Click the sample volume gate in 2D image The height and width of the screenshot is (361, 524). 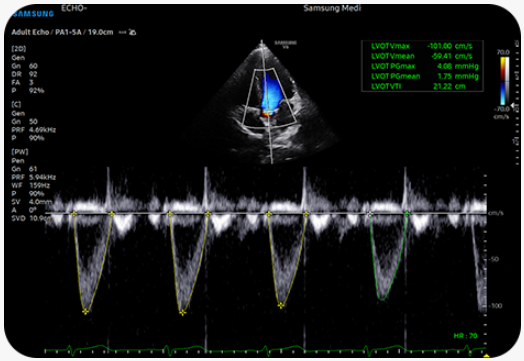tap(269, 111)
